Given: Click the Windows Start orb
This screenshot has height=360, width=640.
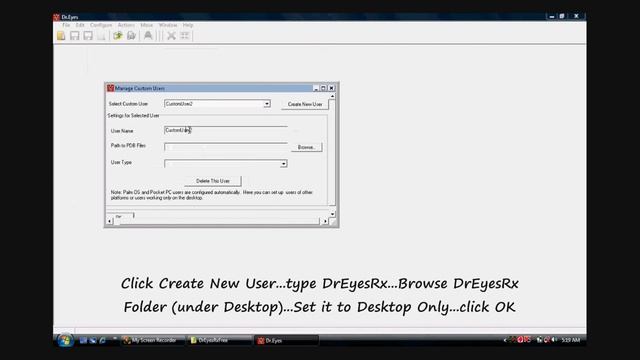Looking at the screenshot, I should click(65, 340).
